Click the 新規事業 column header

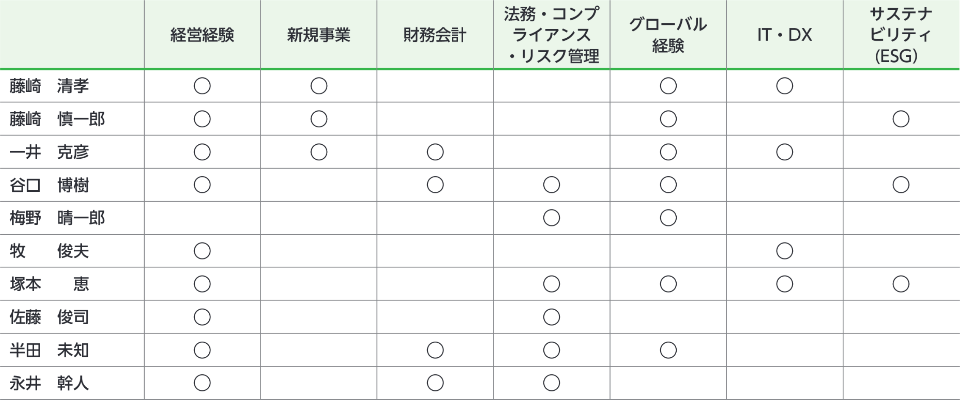coord(319,35)
